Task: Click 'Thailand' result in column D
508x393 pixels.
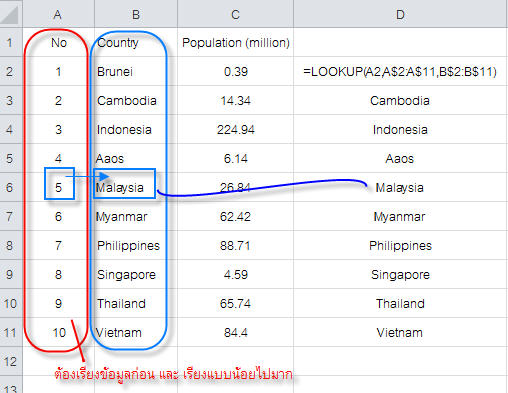Action: click(x=401, y=303)
